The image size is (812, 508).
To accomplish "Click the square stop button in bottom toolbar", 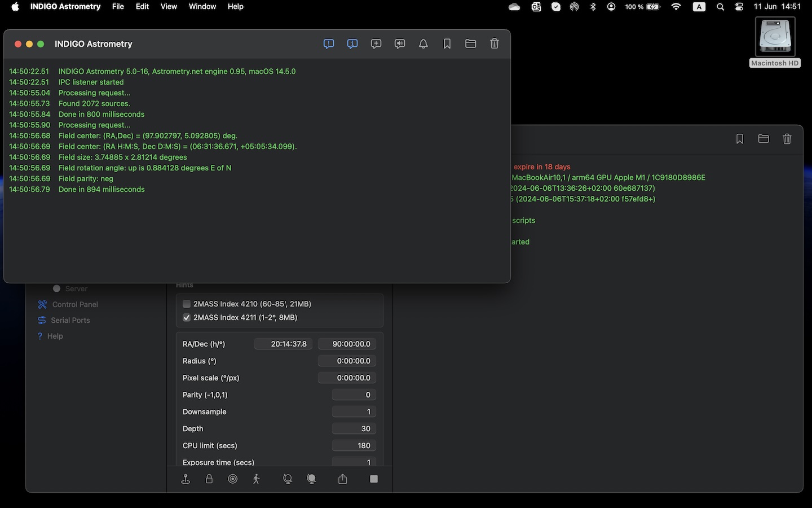I will click(x=373, y=479).
